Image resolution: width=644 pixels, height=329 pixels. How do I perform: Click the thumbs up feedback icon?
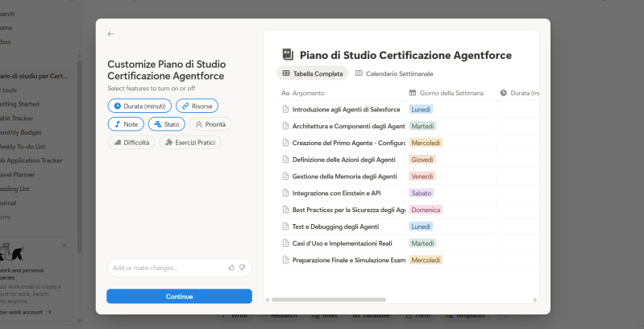231,267
